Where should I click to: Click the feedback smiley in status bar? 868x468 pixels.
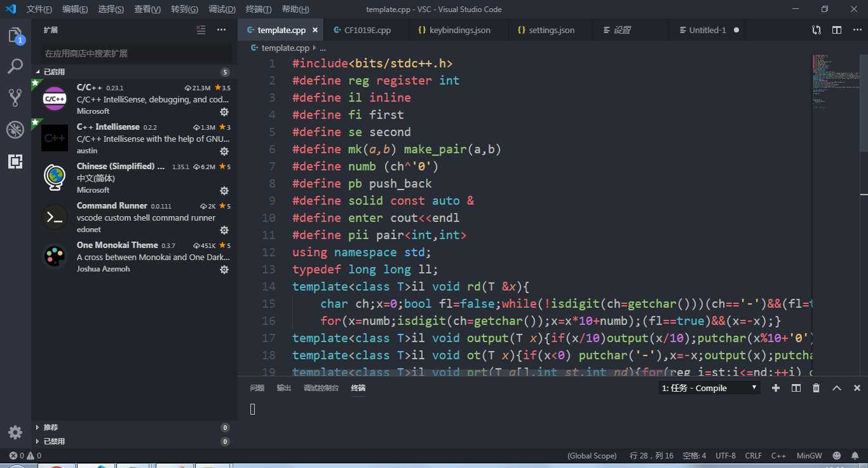point(836,455)
